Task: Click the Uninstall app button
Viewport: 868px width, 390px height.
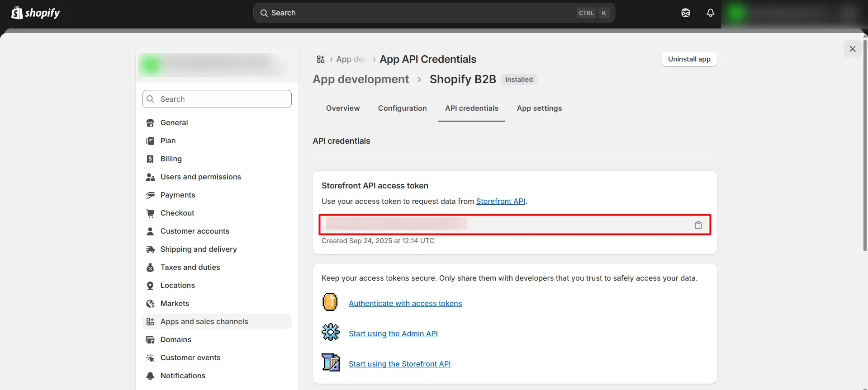Action: click(x=689, y=59)
